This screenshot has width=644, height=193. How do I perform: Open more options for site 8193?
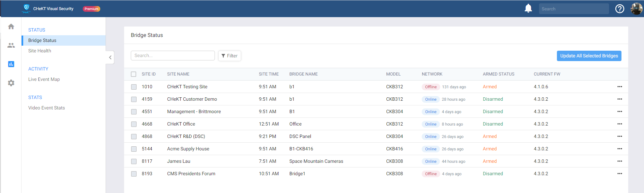pyautogui.click(x=619, y=174)
